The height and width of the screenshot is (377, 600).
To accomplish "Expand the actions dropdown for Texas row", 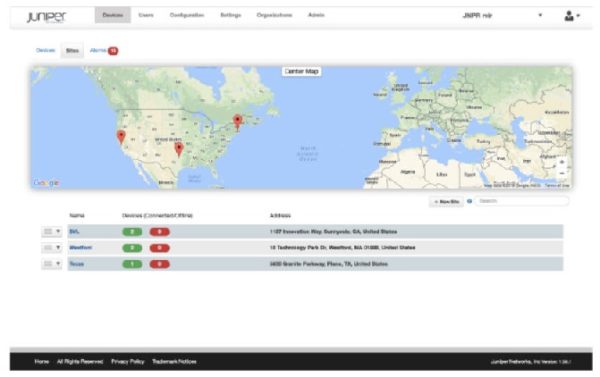I will tap(52, 264).
